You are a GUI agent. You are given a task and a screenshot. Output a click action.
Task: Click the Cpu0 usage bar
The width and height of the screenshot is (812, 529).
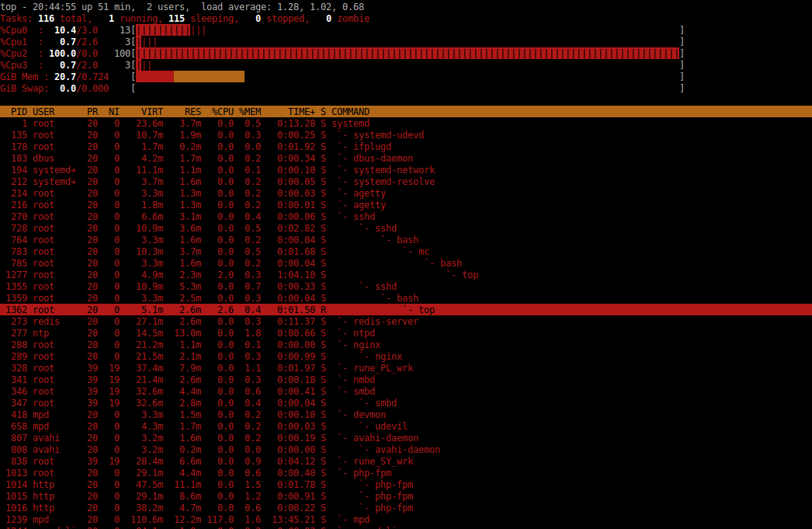(x=171, y=30)
